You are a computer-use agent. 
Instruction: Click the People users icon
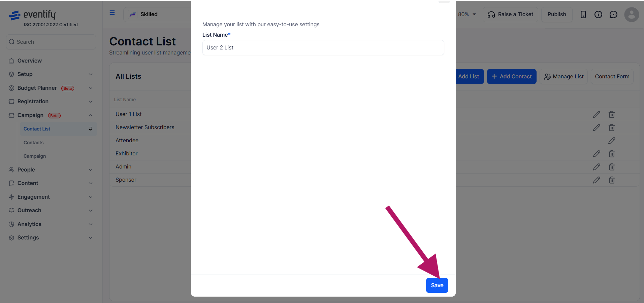coord(11,170)
